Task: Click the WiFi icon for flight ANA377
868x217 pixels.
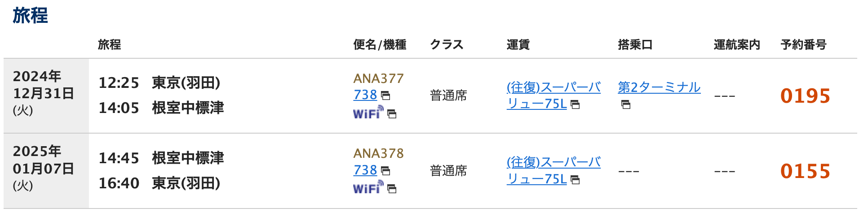Action: point(368,112)
